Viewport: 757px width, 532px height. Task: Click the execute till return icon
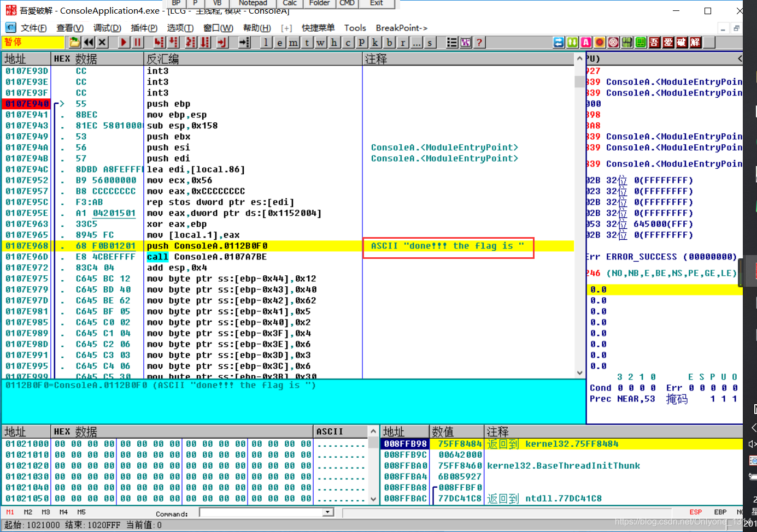coord(222,42)
